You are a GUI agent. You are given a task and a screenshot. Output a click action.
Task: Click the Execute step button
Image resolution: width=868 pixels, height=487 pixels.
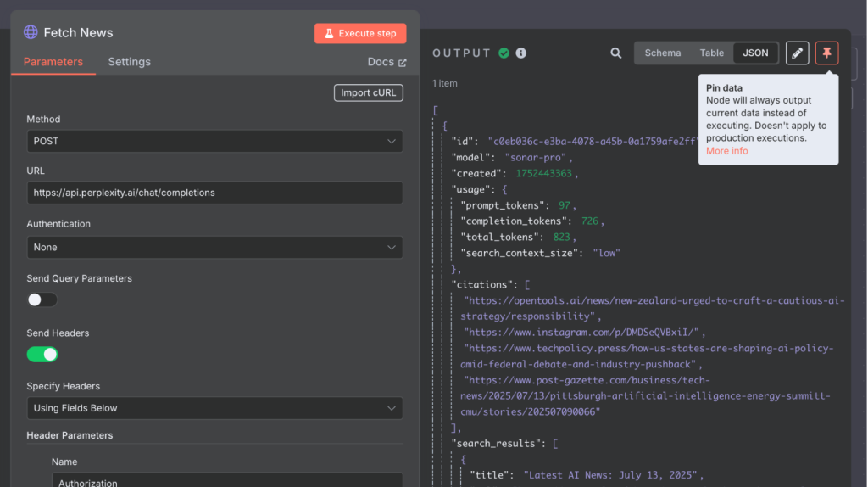(360, 33)
